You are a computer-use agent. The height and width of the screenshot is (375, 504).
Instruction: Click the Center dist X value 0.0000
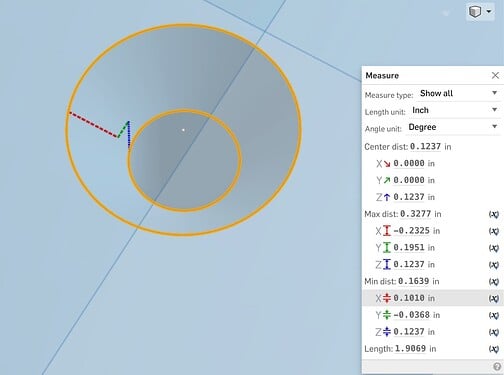tap(409, 163)
